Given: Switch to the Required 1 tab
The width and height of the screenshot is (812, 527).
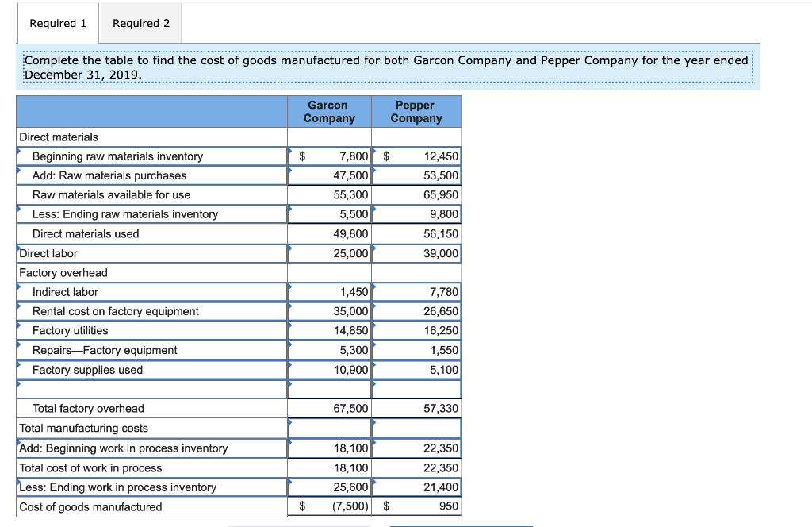Looking at the screenshot, I should (x=58, y=23).
